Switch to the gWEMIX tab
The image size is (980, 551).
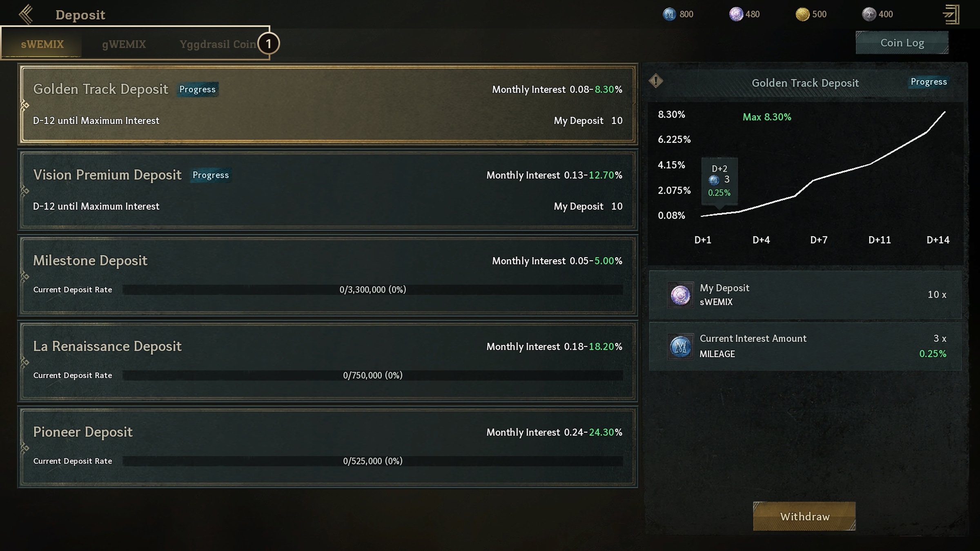click(x=124, y=44)
